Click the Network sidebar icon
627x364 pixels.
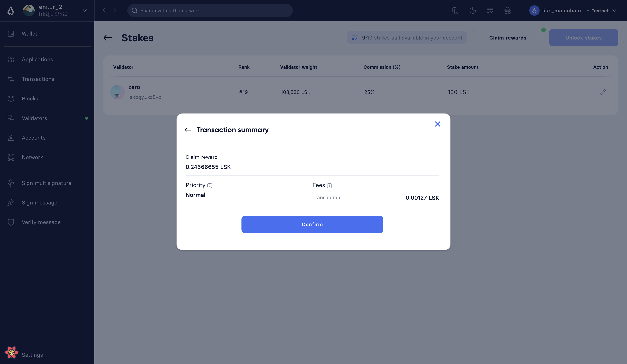pos(11,157)
